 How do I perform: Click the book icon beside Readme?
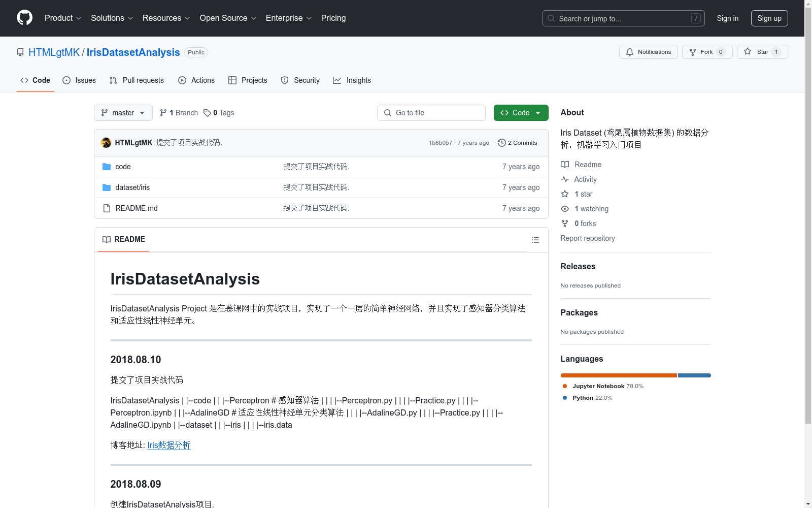(565, 165)
